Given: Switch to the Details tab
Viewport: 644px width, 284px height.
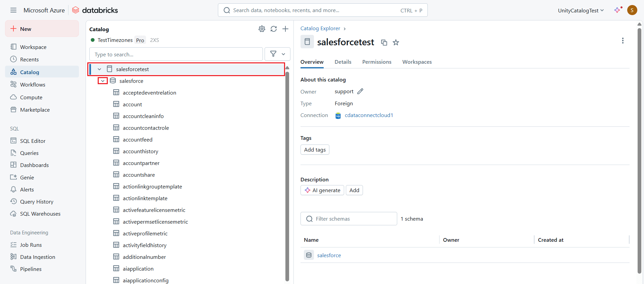Looking at the screenshot, I should click(343, 62).
